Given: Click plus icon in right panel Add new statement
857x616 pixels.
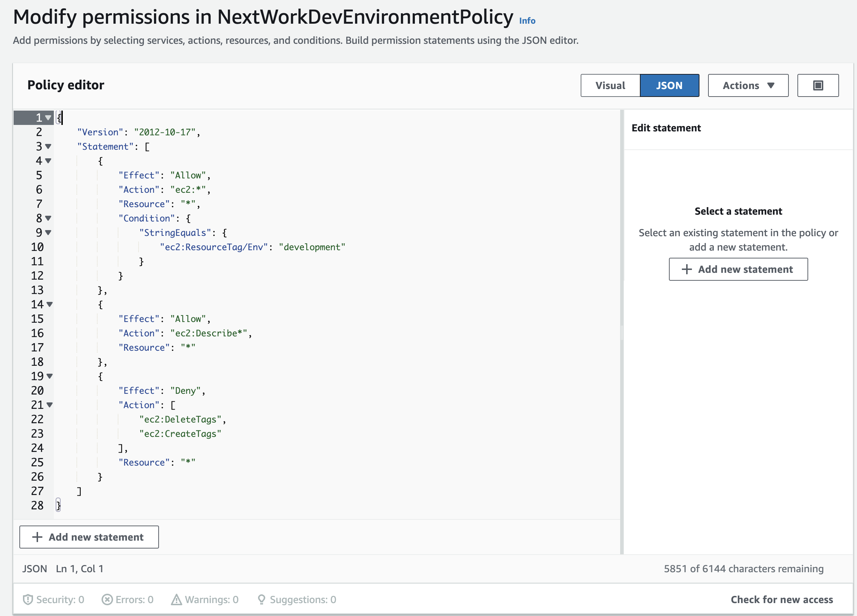Looking at the screenshot, I should coord(686,269).
